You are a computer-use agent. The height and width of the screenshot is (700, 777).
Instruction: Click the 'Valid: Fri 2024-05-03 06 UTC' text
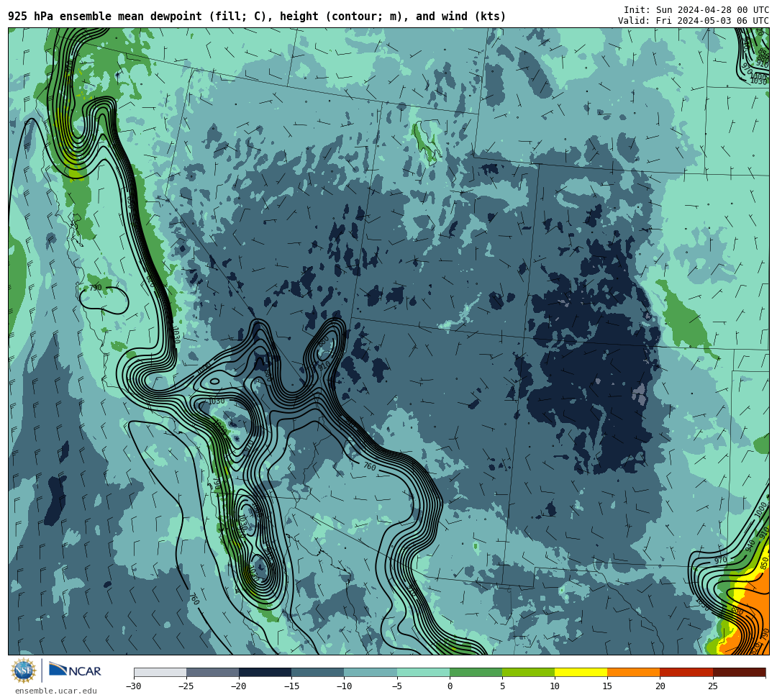(x=694, y=21)
